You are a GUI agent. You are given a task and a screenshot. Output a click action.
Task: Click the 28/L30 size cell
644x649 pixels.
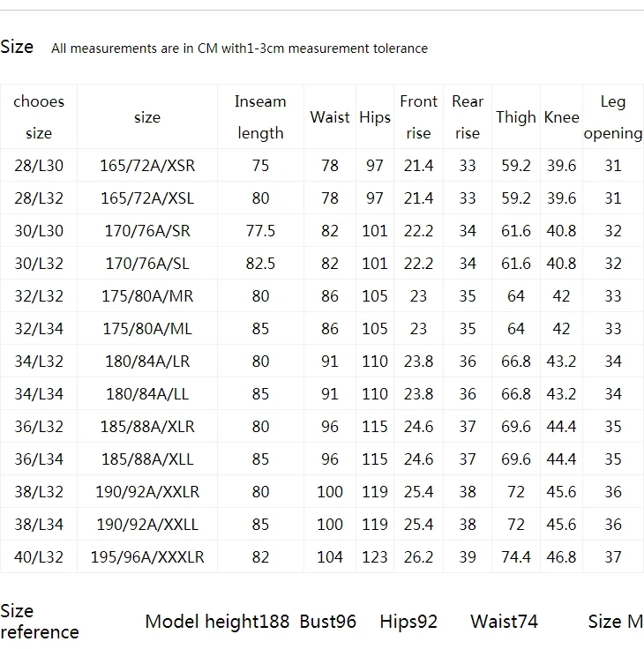(39, 166)
